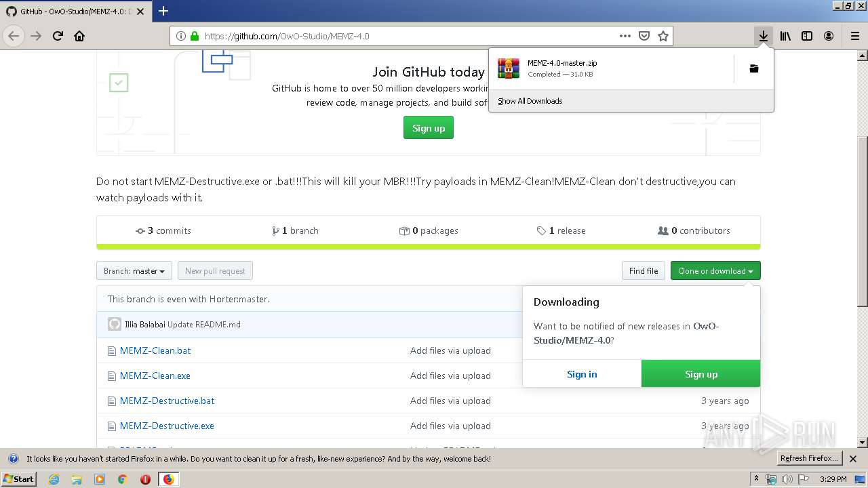Reload the GitHub page
Image resolution: width=868 pixels, height=488 pixels.
coord(58,36)
